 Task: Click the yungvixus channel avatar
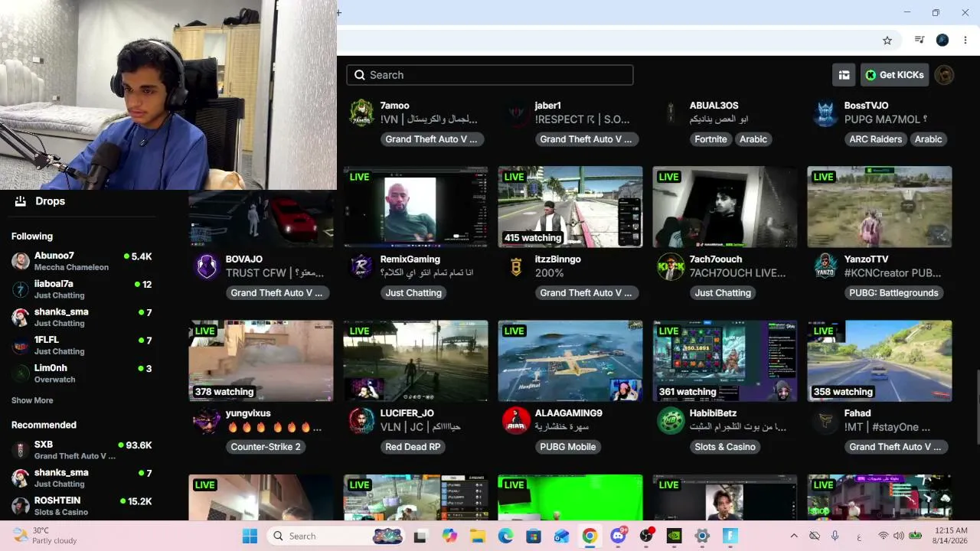click(x=207, y=420)
